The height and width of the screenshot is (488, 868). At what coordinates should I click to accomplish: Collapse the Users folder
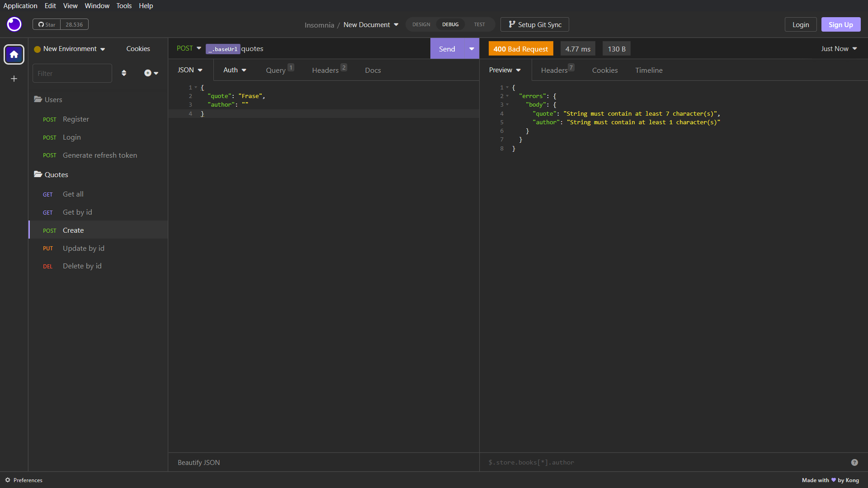[x=48, y=99]
